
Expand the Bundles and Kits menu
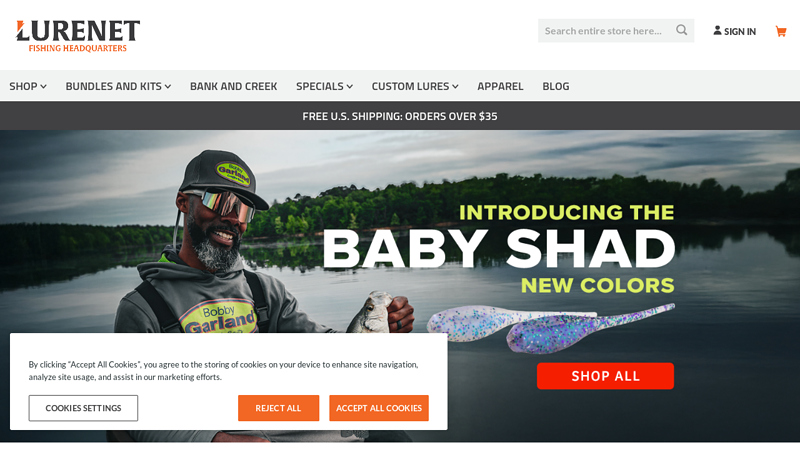click(118, 86)
